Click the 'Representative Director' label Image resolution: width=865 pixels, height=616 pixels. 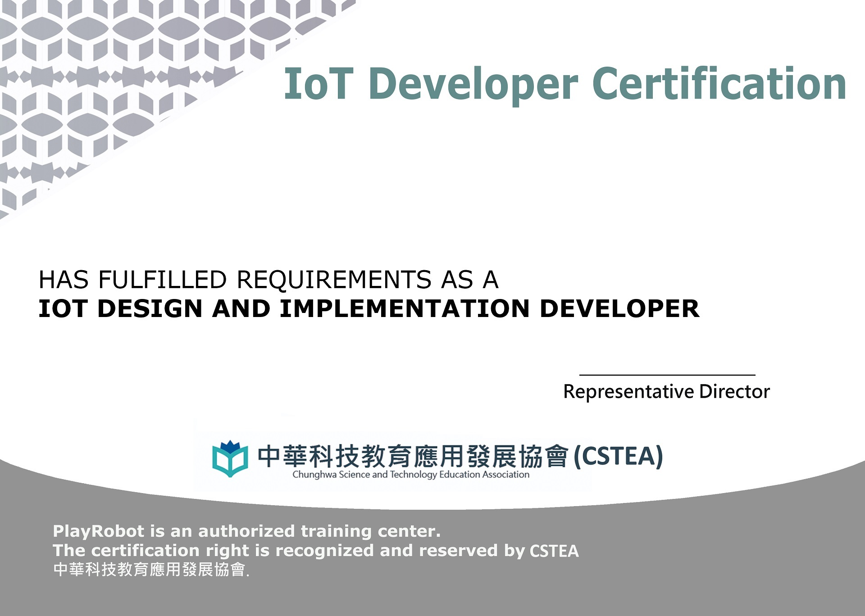click(666, 392)
